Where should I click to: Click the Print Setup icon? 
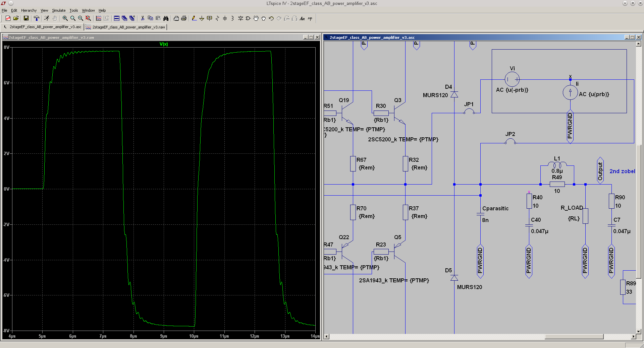(176, 18)
